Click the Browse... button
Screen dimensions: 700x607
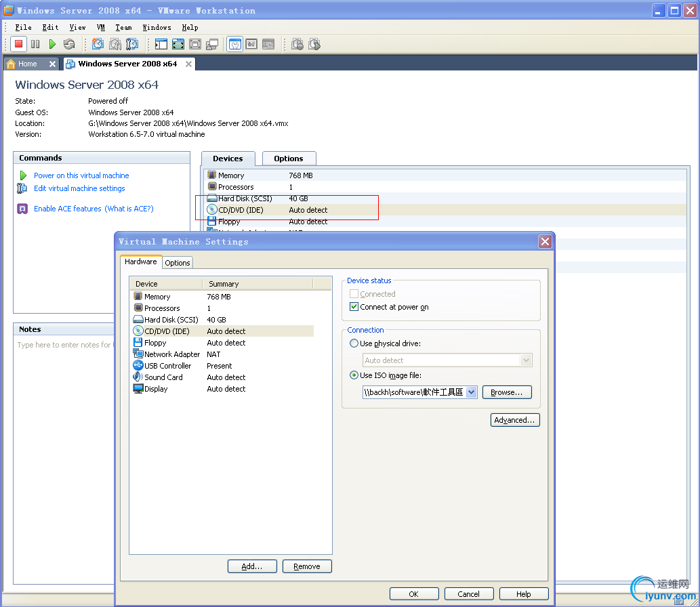coord(507,392)
